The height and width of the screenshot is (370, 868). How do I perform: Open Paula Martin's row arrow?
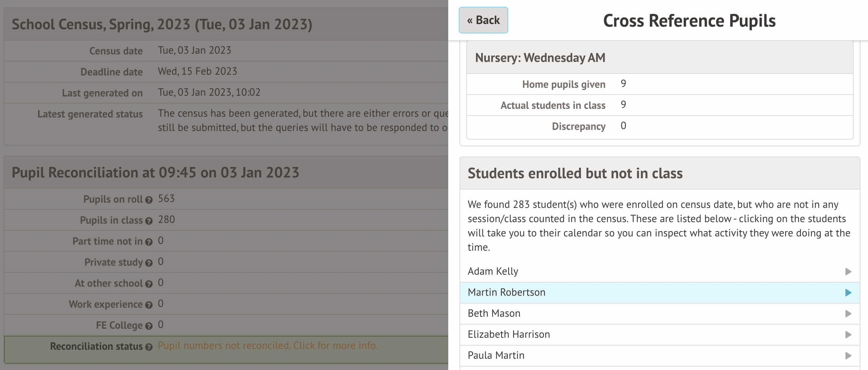(x=848, y=356)
